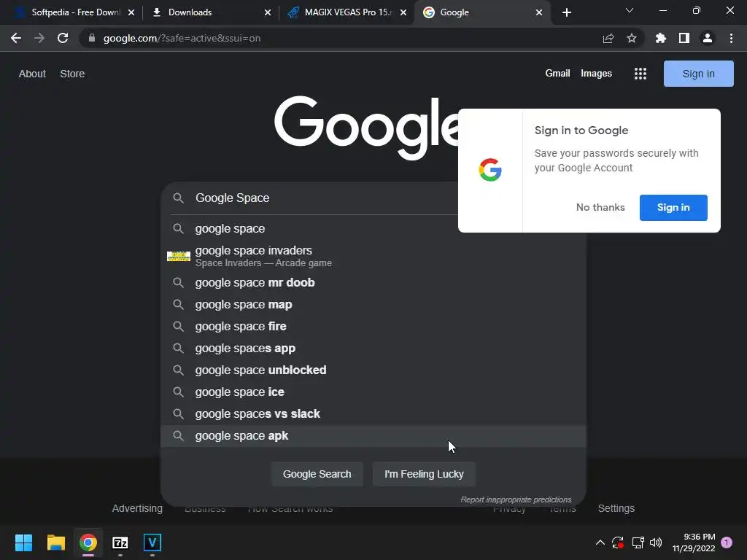The width and height of the screenshot is (747, 560).
Task: Choose 'google space apk' suggestion
Action: (x=373, y=436)
